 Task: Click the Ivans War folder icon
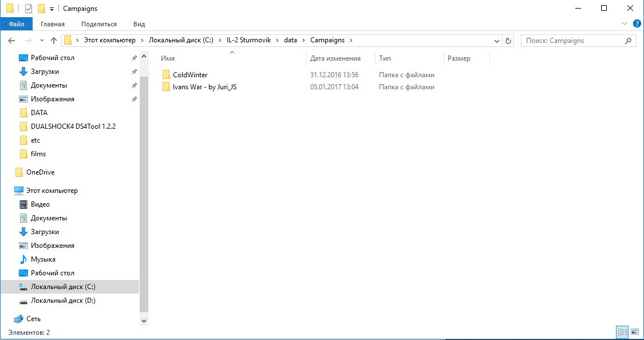(x=166, y=87)
